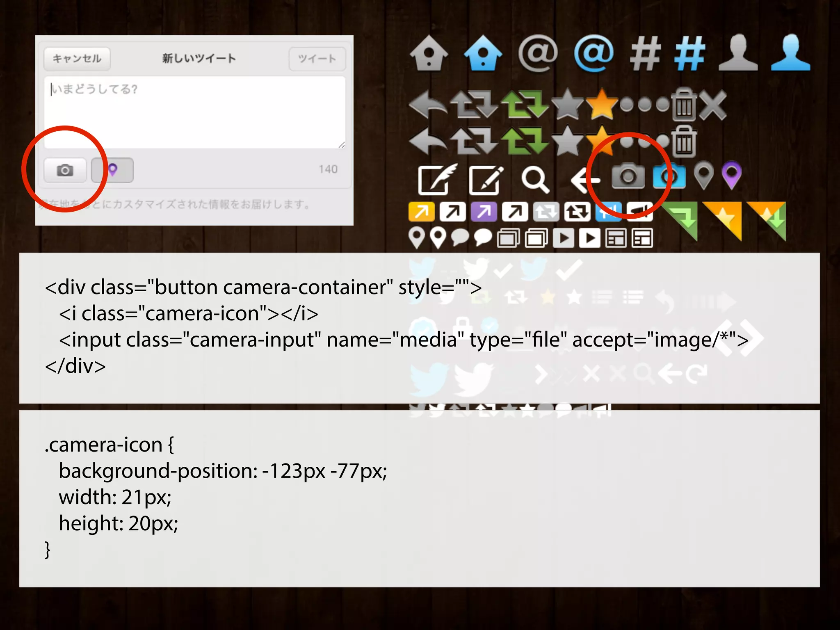Select the gray # hashtag icon
Screen dimensions: 840x630
[x=646, y=53]
